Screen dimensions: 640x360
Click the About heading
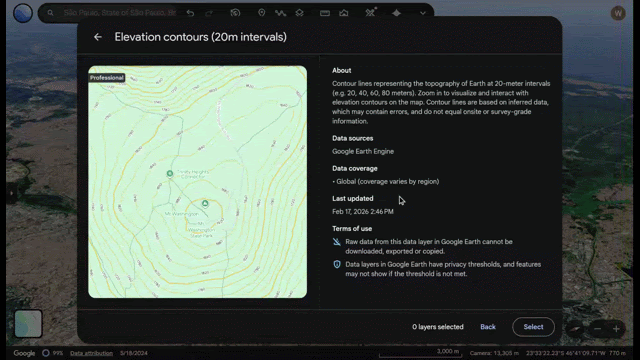click(342, 71)
